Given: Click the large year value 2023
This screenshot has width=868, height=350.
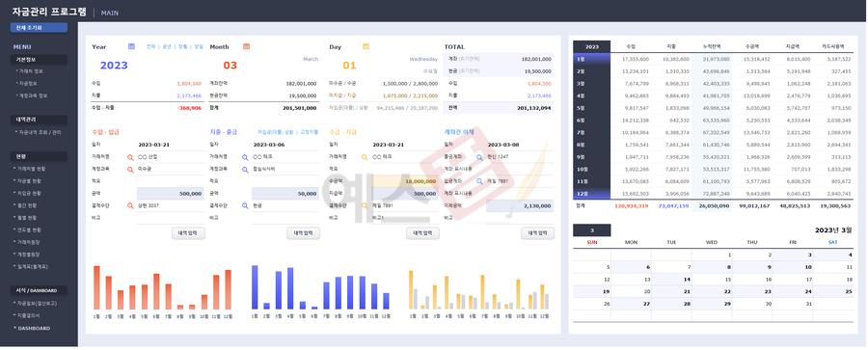Looking at the screenshot, I should 114,66.
